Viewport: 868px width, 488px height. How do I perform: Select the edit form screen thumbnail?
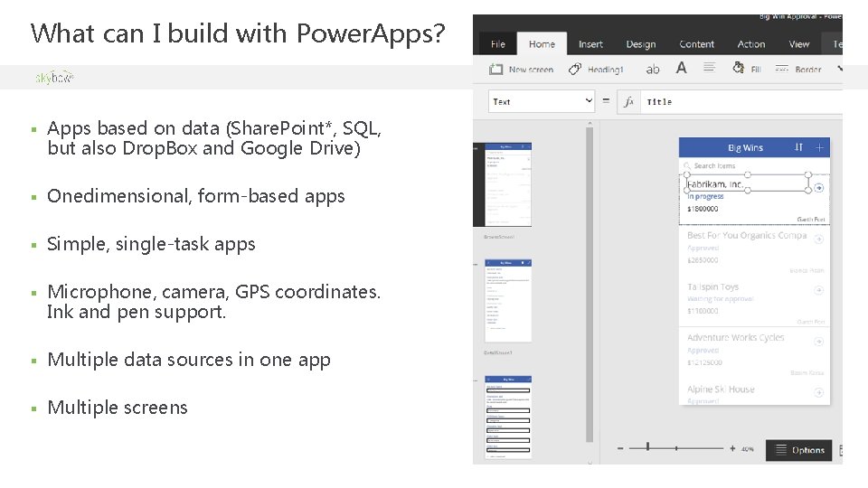click(507, 418)
